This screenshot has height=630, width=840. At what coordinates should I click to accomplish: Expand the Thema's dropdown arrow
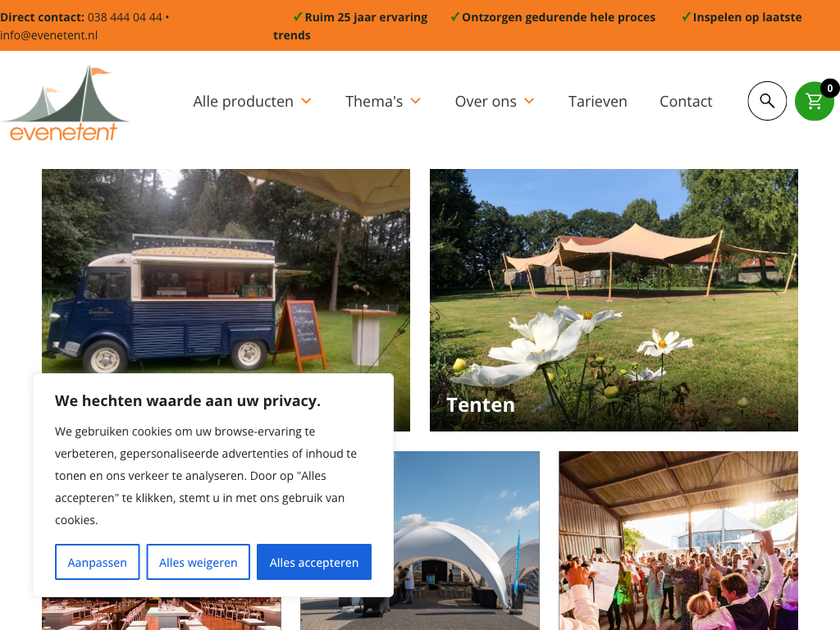click(x=416, y=101)
